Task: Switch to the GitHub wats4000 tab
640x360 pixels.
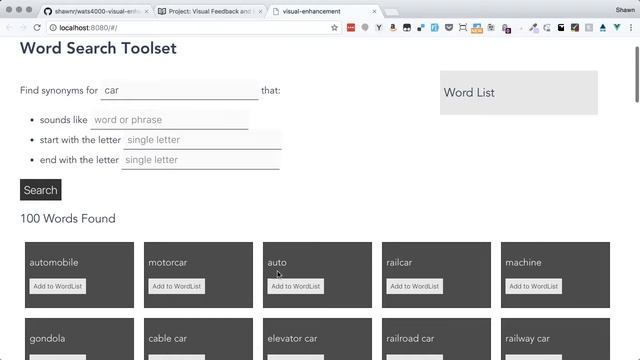Action: click(96, 11)
